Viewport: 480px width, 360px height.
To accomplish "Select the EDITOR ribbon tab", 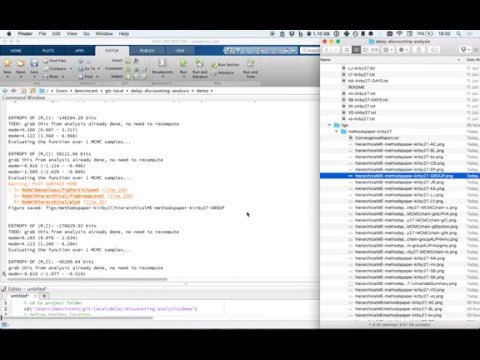I will pos(112,51).
